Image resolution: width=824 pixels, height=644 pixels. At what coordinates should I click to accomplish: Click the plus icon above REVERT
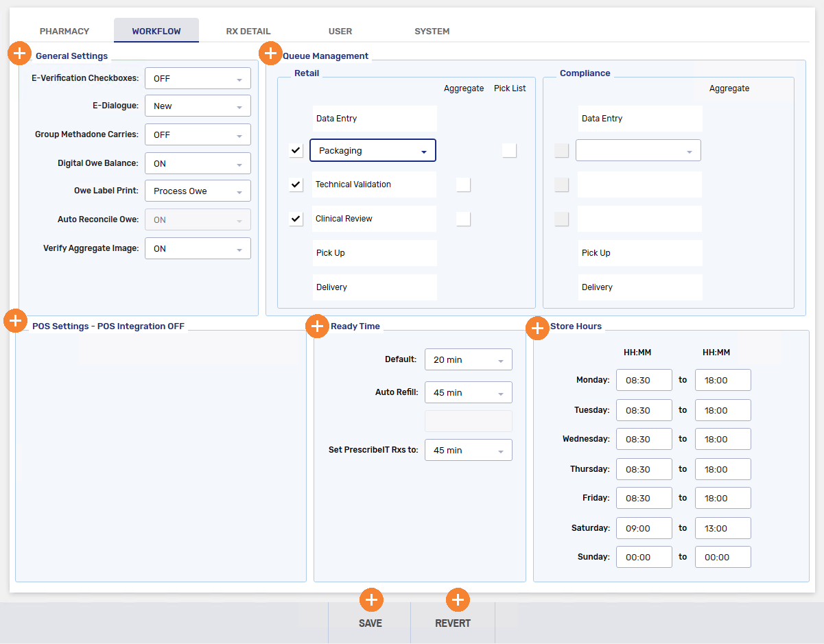click(458, 599)
